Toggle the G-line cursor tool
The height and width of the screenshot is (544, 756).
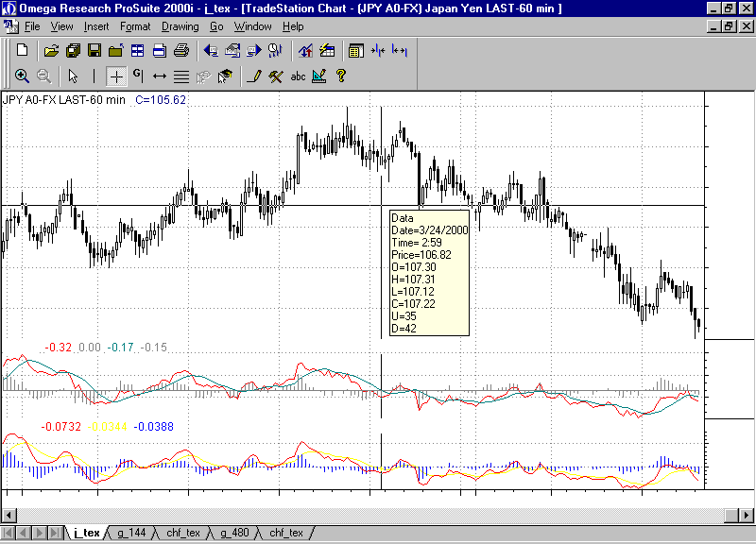(138, 76)
